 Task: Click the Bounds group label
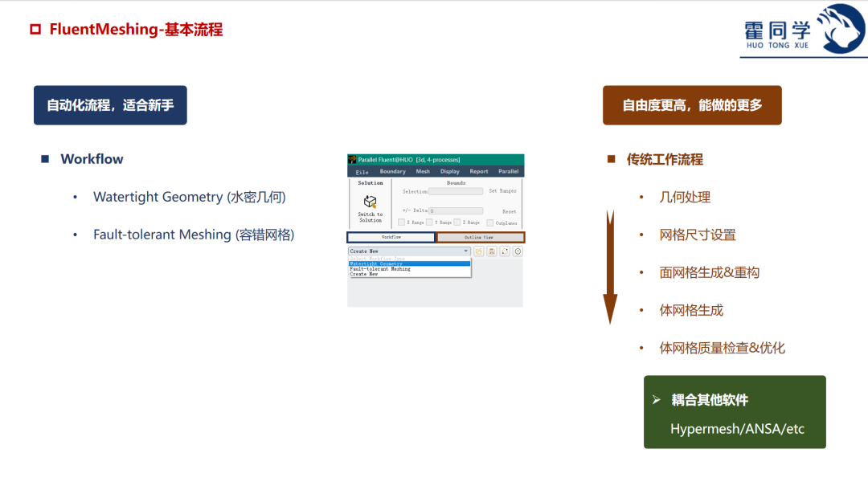[457, 182]
